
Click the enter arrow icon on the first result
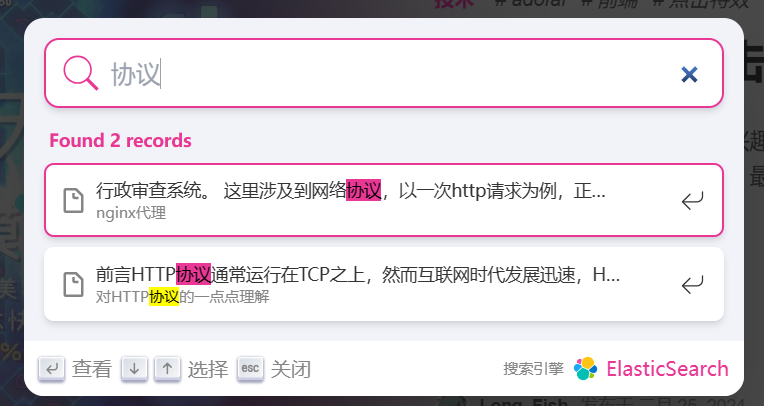pyautogui.click(x=692, y=200)
